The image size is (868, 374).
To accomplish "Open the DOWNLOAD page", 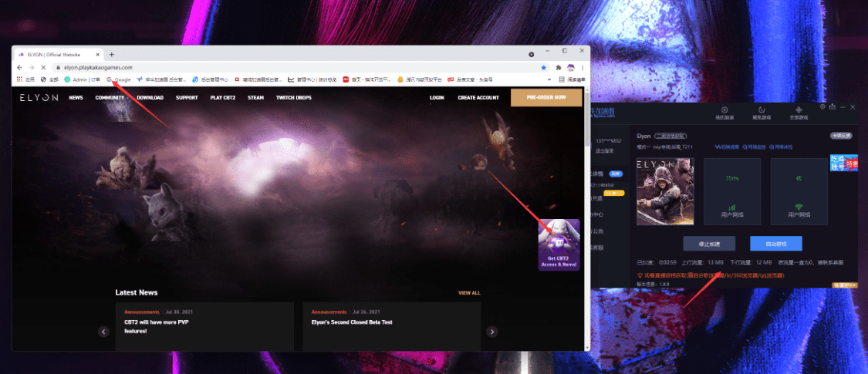I will 150,98.
